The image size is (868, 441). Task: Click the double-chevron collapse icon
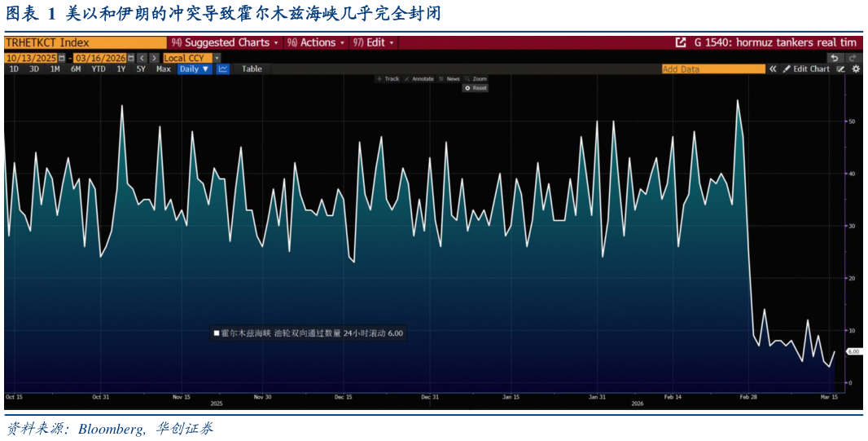773,69
